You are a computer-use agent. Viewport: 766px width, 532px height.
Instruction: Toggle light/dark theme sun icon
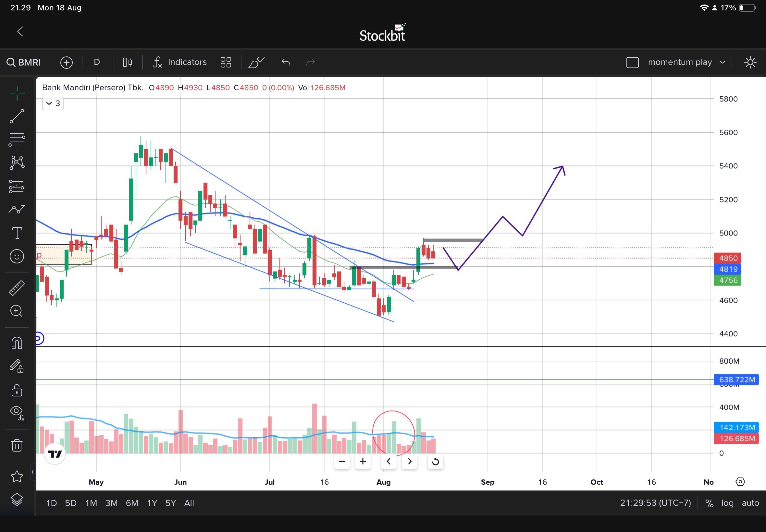[x=750, y=62]
